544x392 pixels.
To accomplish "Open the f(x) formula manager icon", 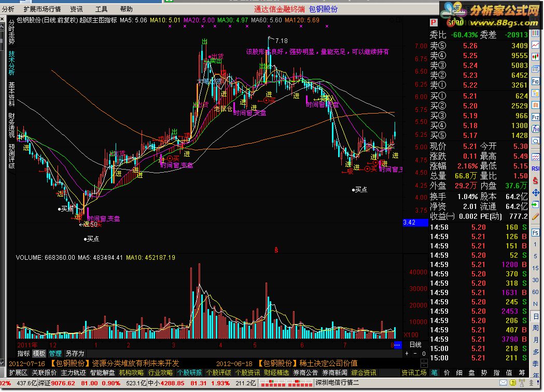I will pyautogui.click(x=535, y=129).
